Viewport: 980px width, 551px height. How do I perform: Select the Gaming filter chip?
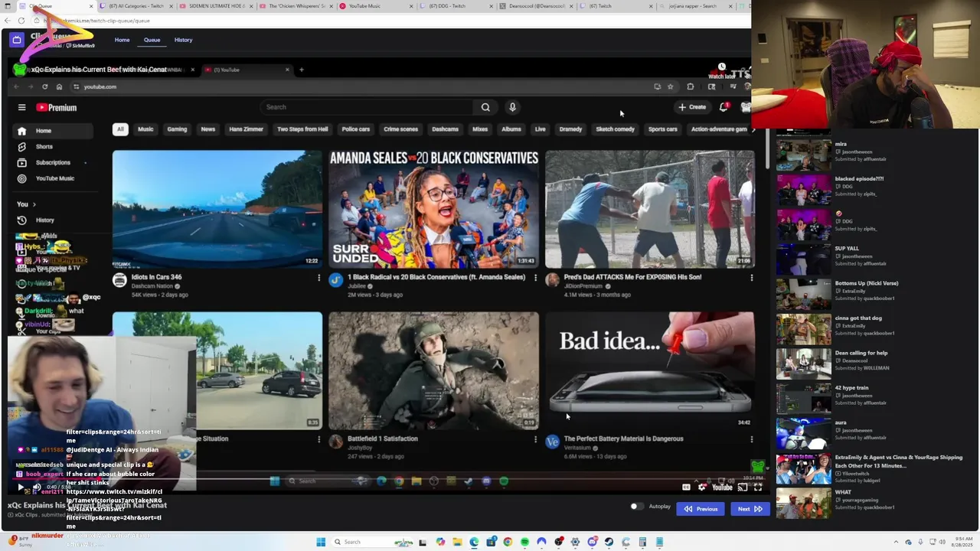177,129
